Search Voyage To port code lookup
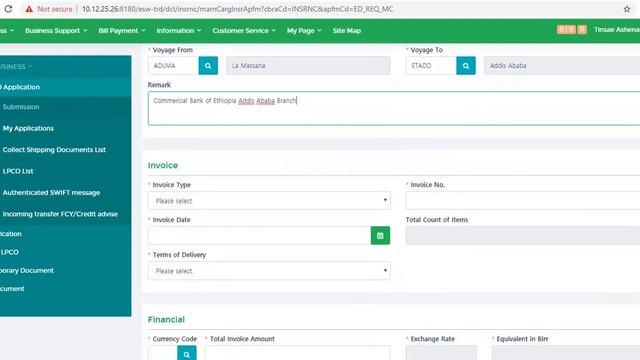Image resolution: width=640 pixels, height=360 pixels. click(466, 66)
